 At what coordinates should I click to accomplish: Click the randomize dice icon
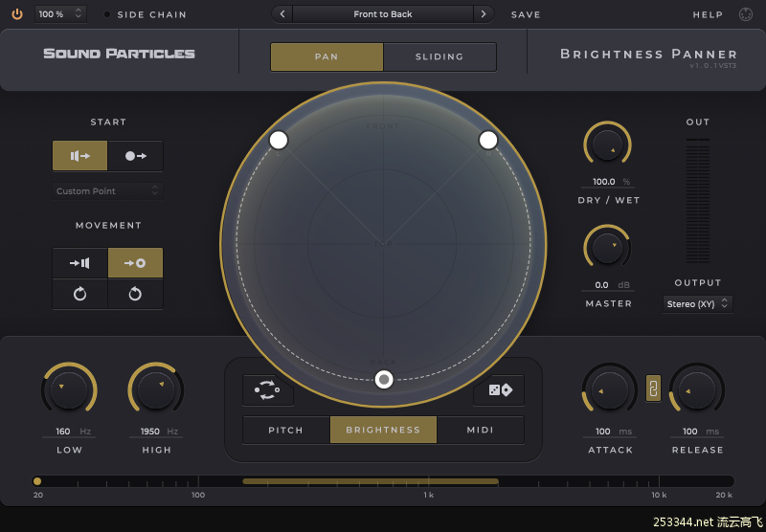(500, 390)
